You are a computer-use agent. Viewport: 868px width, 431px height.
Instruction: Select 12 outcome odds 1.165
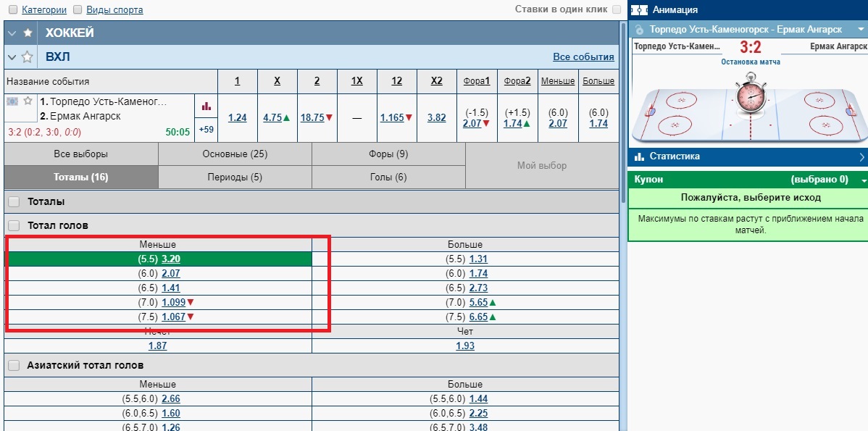point(393,117)
